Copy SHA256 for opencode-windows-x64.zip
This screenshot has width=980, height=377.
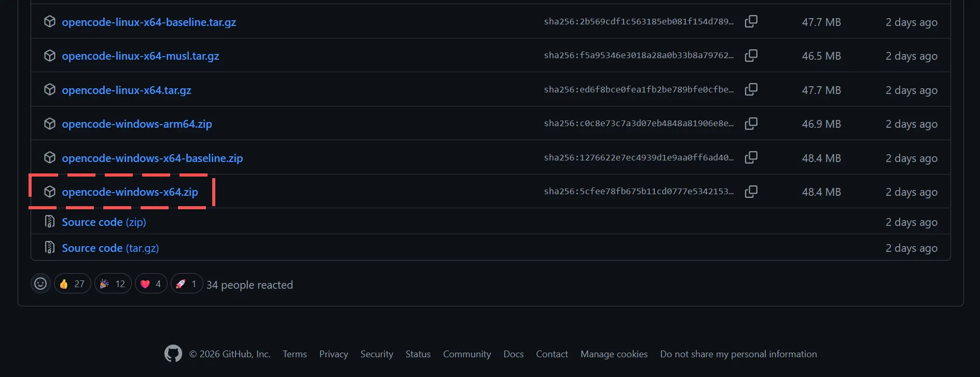coord(751,192)
